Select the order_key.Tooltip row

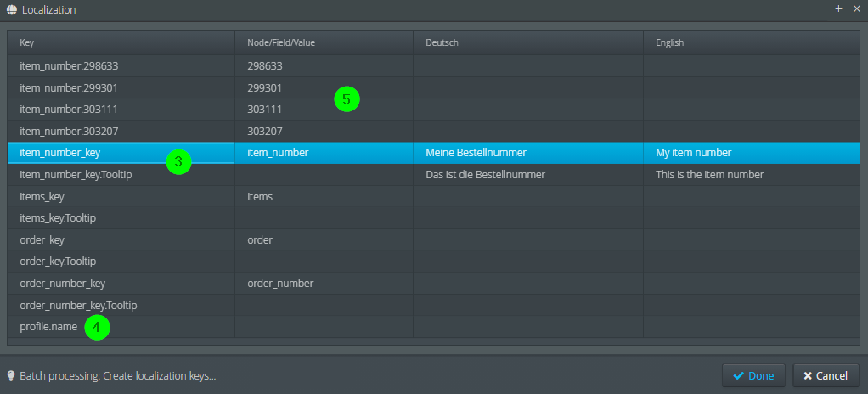click(433, 262)
